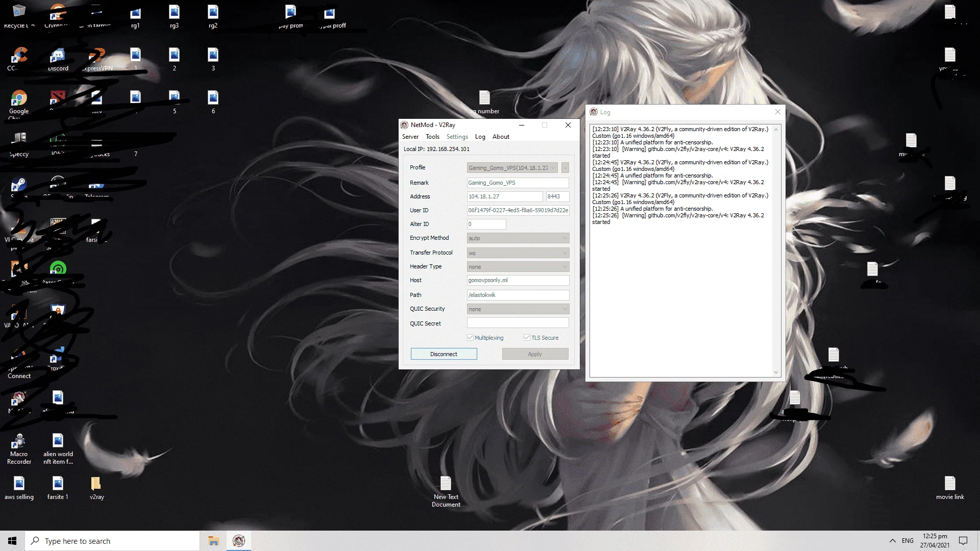The height and width of the screenshot is (551, 980).
Task: Open the v2ray folder on desktop
Action: 96,488
